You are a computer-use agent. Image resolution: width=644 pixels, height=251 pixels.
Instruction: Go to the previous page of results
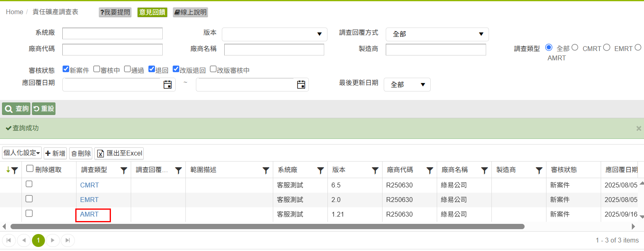click(24, 240)
